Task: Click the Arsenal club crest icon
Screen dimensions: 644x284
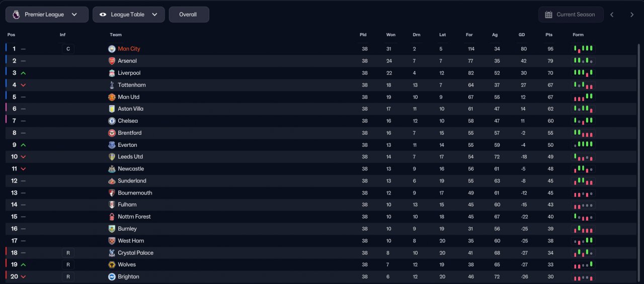Action: 112,61
